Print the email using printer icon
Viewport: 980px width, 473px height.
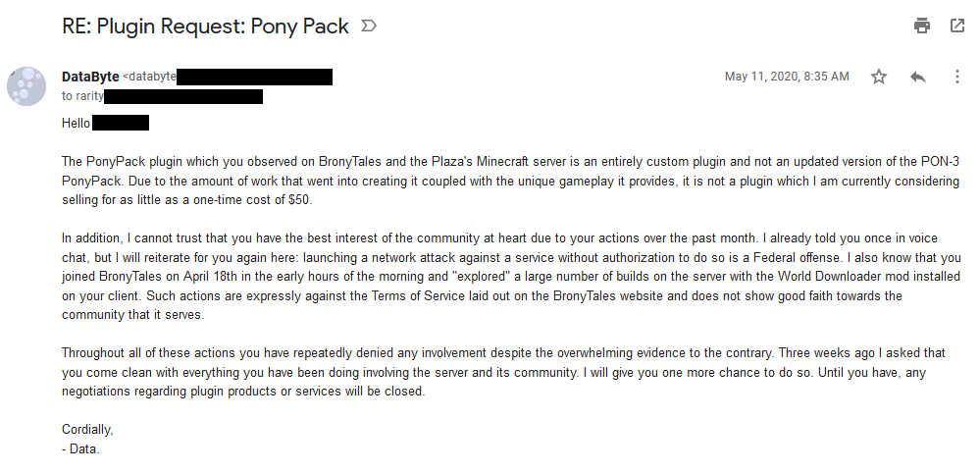[x=922, y=26]
